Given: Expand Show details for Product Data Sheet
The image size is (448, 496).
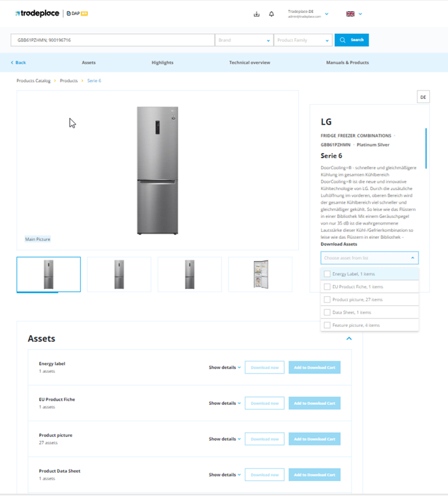Looking at the screenshot, I should pyautogui.click(x=225, y=475).
